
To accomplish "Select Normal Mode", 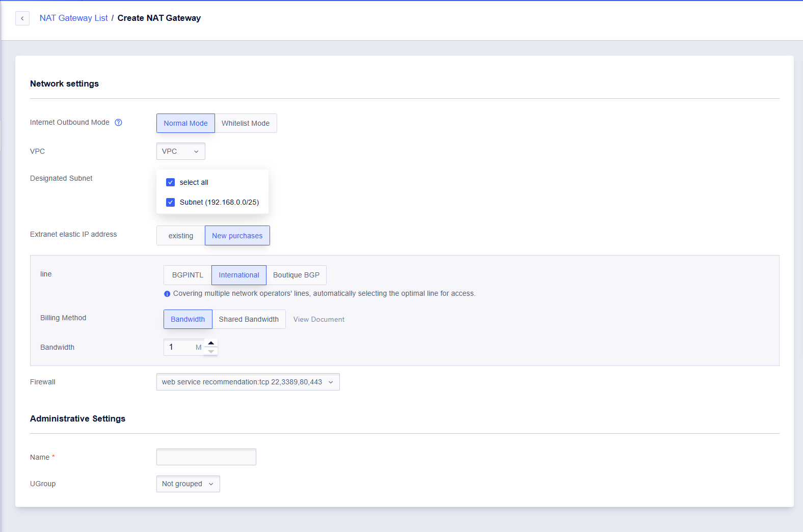I will tap(185, 123).
